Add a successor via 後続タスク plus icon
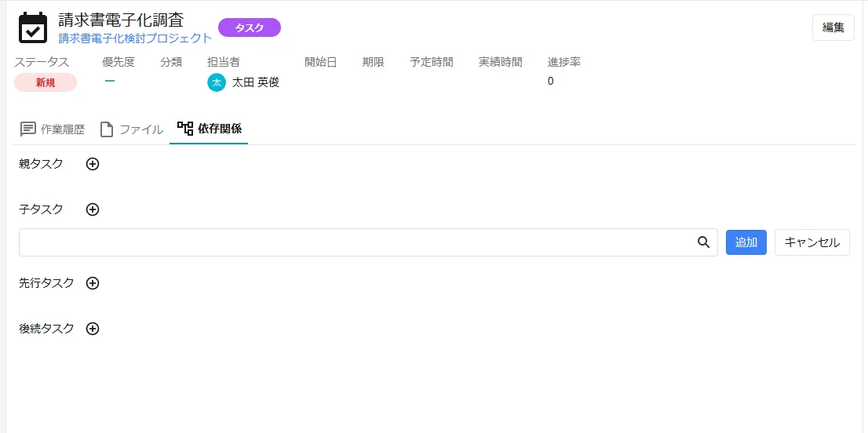 tap(93, 329)
